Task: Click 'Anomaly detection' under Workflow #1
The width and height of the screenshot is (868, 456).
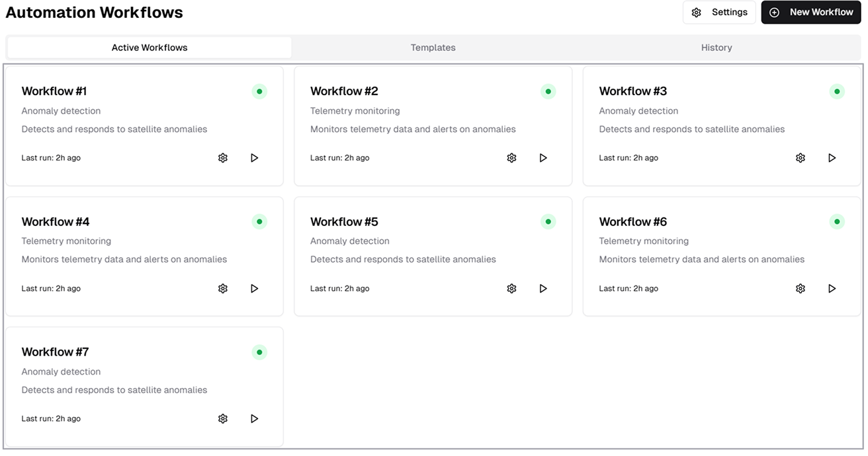Action: (61, 111)
